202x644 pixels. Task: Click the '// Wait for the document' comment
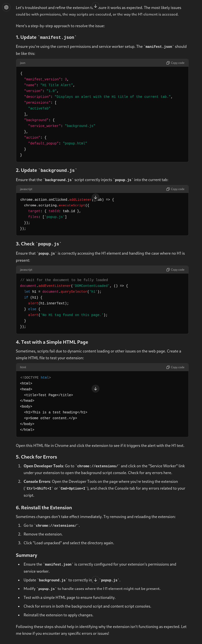(64, 280)
